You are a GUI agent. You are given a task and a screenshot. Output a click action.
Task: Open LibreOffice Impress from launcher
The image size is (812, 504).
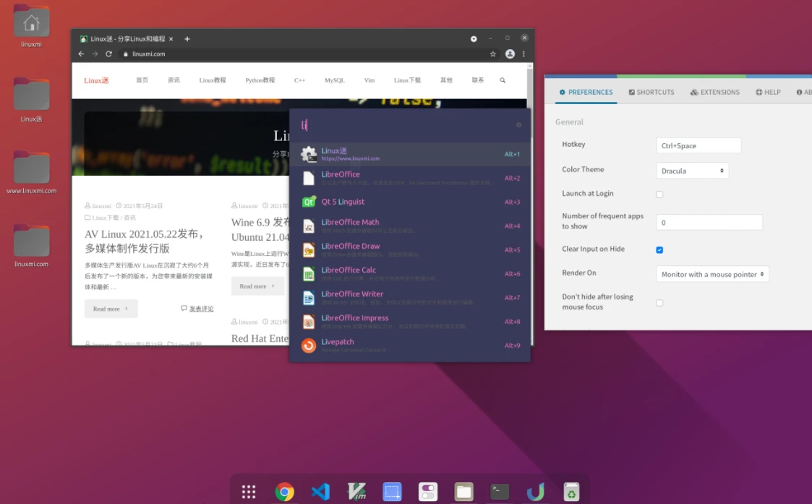355,317
